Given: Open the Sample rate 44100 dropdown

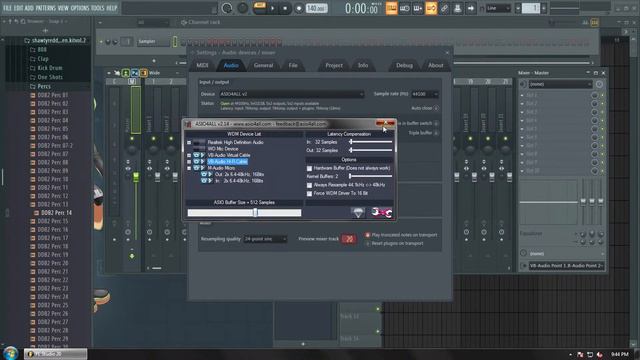Looking at the screenshot, I should tap(424, 94).
